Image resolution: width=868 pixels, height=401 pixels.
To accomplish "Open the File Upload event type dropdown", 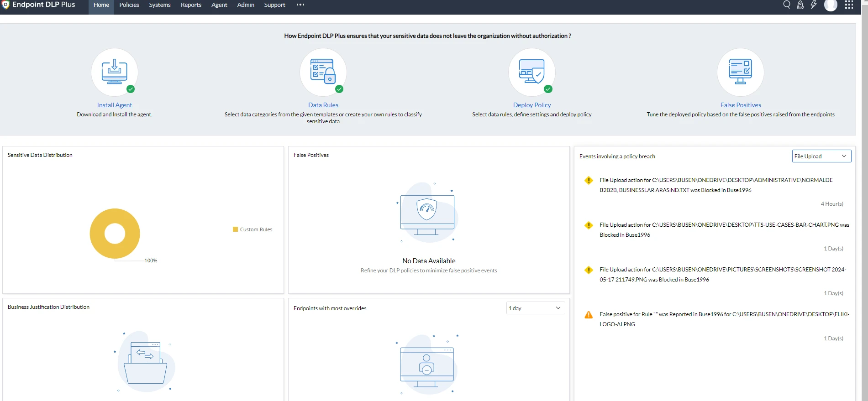I will 821,156.
